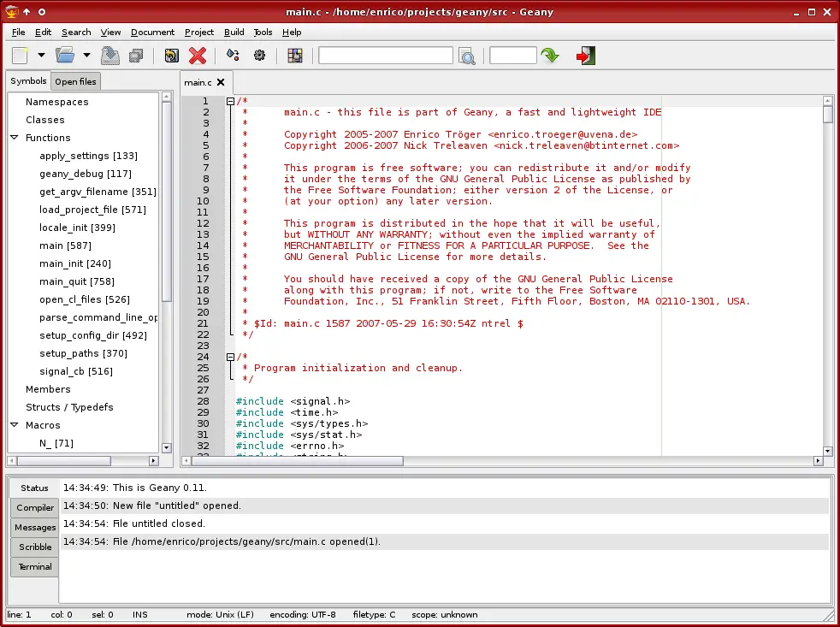Switch to the Open files tab
Screen dimensions: 840x627
click(76, 81)
